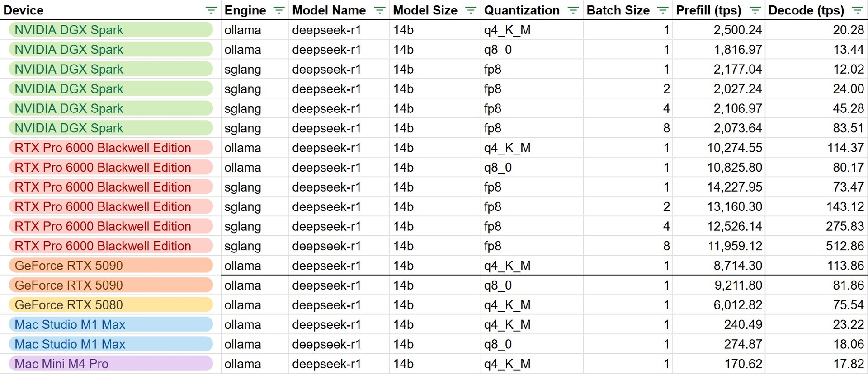Open the Device column filter icon
Viewport: 868px width, 374px height.
[211, 10]
